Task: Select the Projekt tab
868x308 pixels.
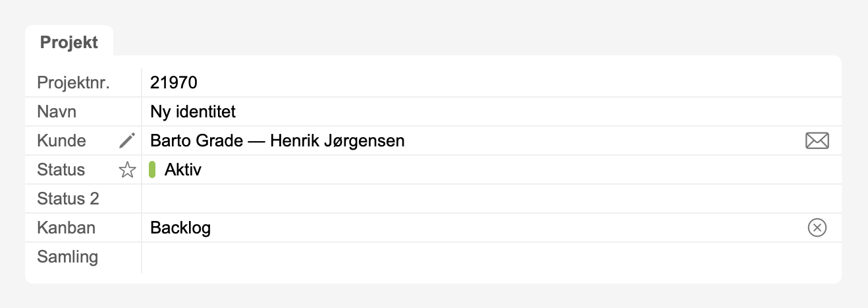Action: (x=69, y=42)
